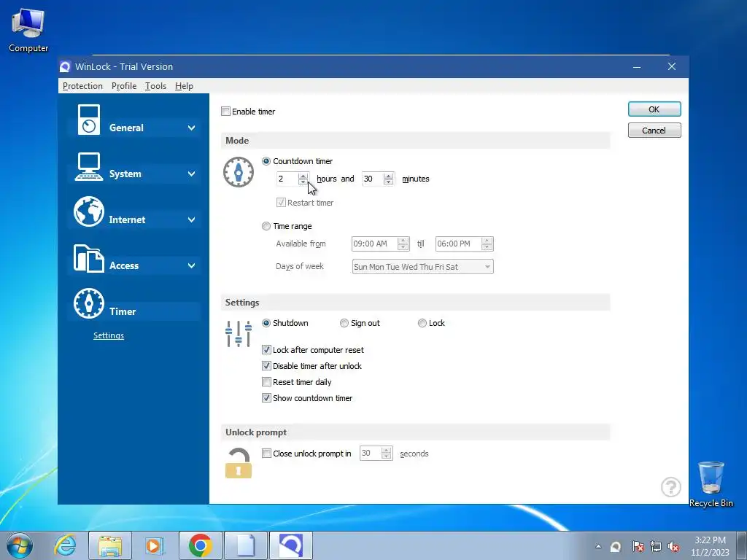
Task: Click the minutes input field
Action: tap(373, 179)
